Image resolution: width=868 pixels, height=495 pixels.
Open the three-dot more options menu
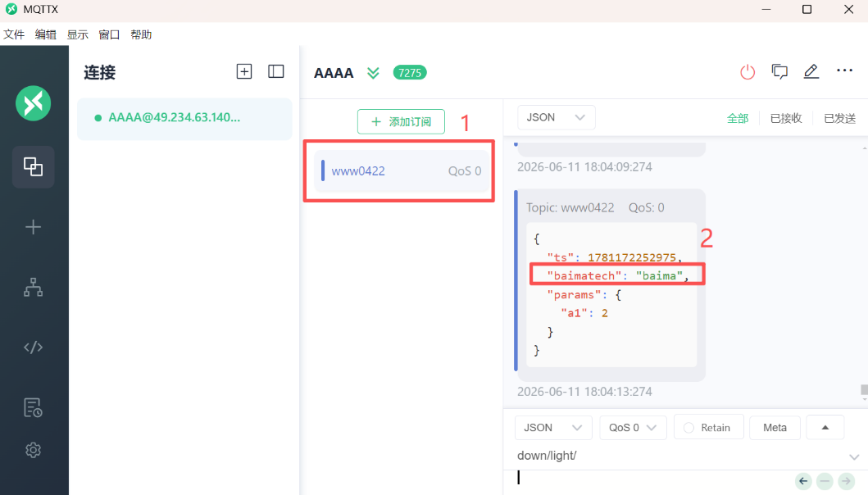(x=844, y=70)
